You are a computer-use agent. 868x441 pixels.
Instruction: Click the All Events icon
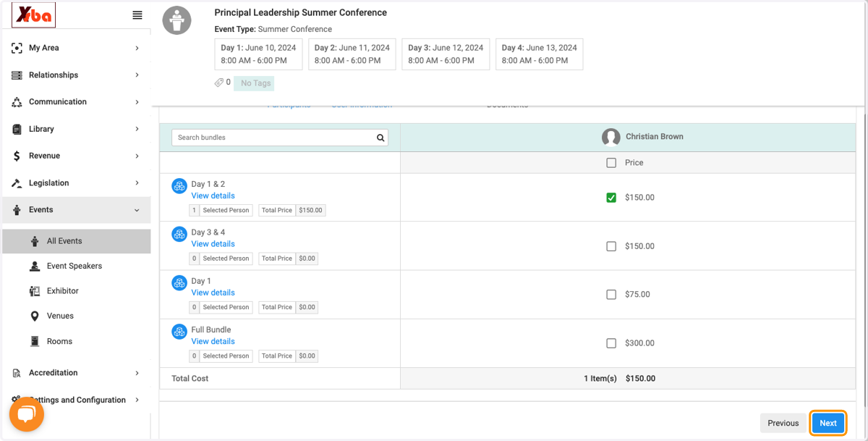35,241
